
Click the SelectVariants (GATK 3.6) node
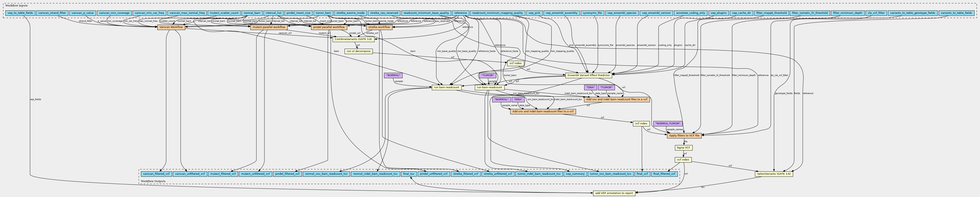pyautogui.click(x=774, y=174)
